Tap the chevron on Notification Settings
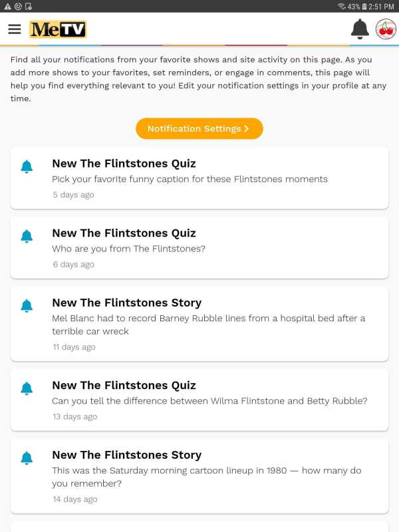 tap(247, 128)
